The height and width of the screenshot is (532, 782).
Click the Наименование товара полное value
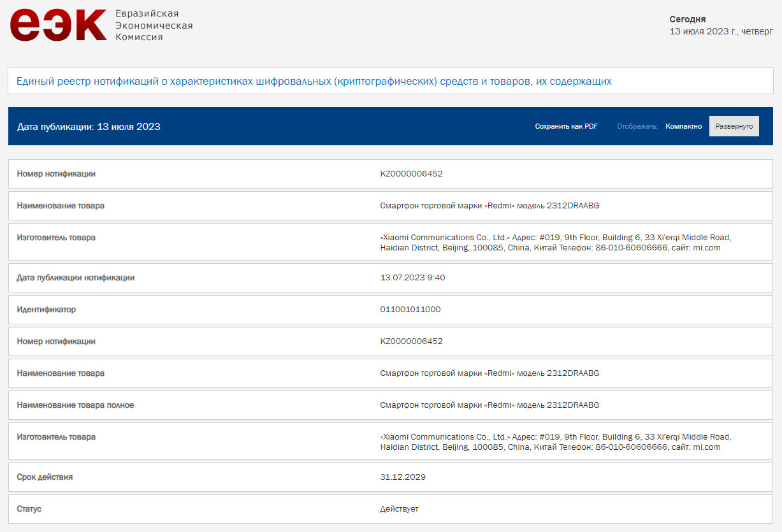(489, 405)
